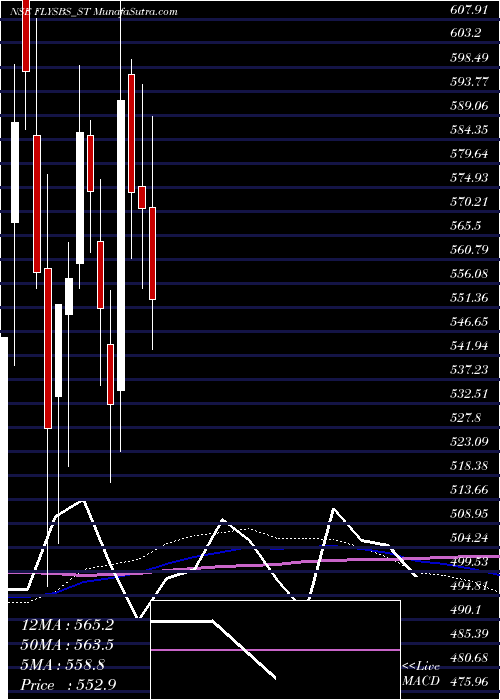This screenshot has width=500, height=700.
Task: Select the 527.8 price axis label
Action: (466, 418)
